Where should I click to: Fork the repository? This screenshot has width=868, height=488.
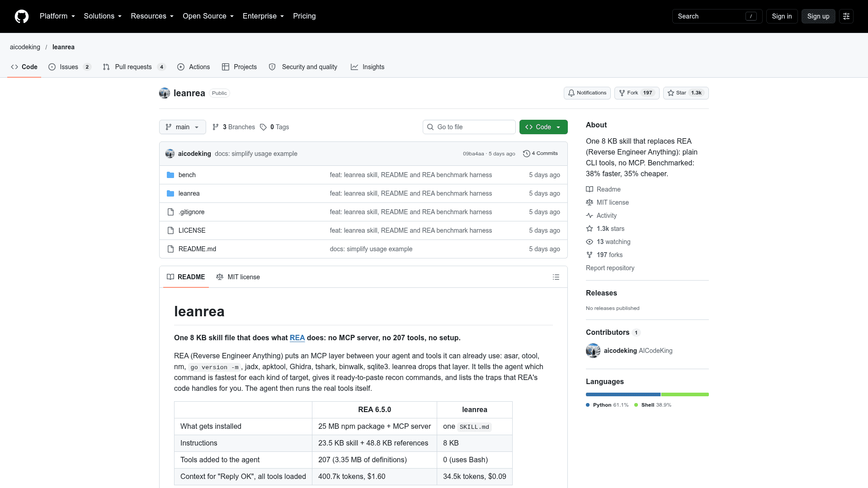(x=637, y=93)
